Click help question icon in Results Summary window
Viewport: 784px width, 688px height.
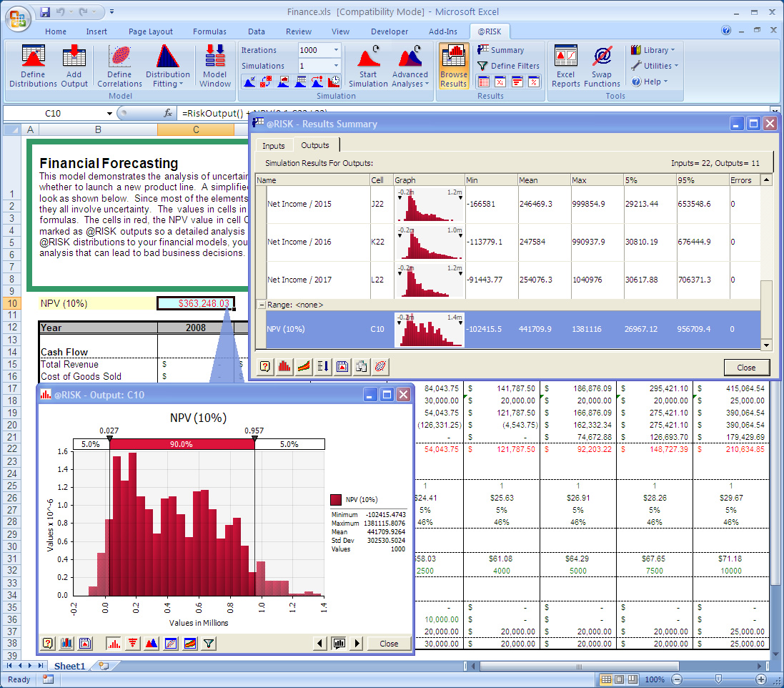coord(265,367)
